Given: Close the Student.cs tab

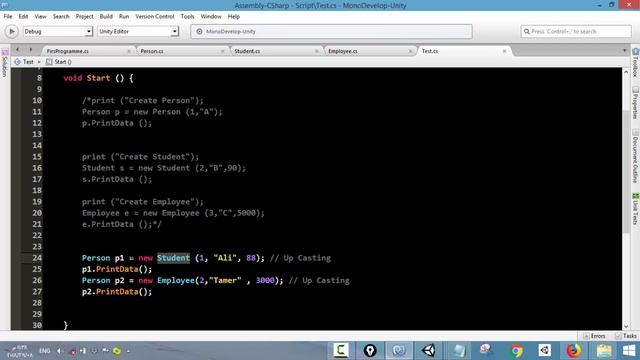Looking at the screenshot, I should (x=316, y=51).
